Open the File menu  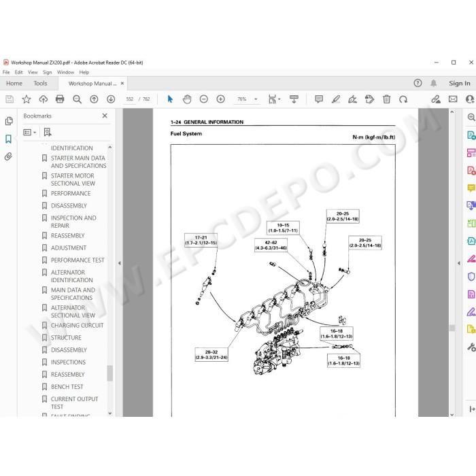(x=6, y=72)
